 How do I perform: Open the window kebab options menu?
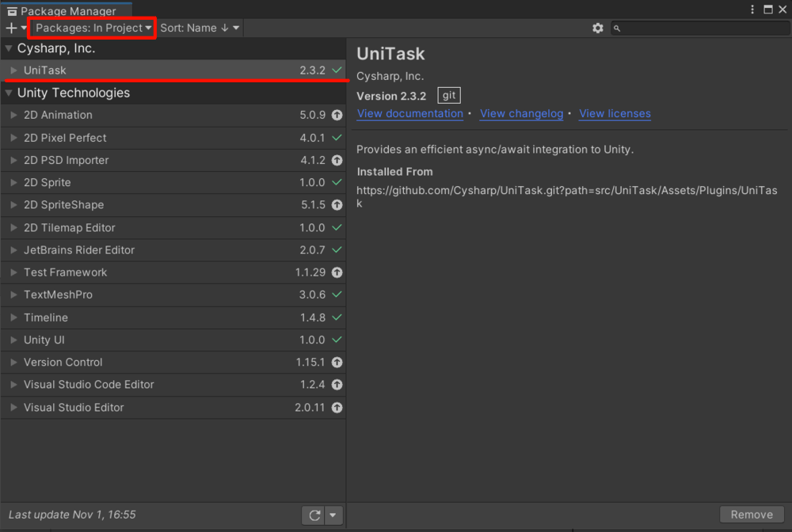click(752, 9)
